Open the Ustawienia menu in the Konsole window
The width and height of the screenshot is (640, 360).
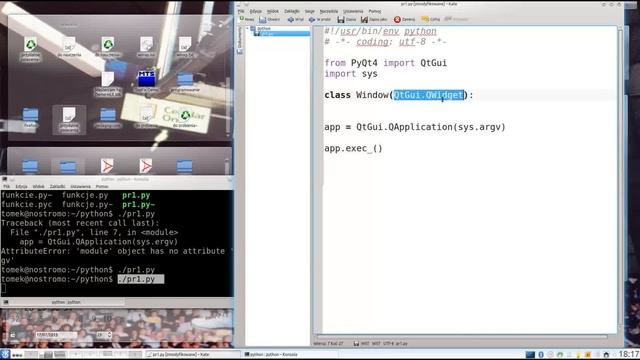click(80, 187)
